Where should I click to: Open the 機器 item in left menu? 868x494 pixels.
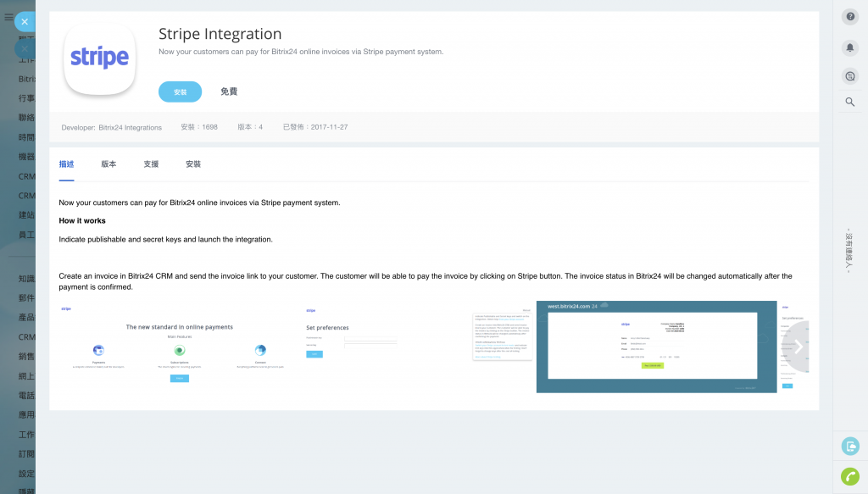point(26,157)
